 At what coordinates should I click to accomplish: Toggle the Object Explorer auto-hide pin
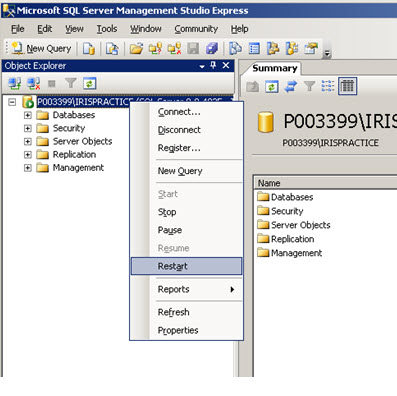pyautogui.click(x=213, y=65)
